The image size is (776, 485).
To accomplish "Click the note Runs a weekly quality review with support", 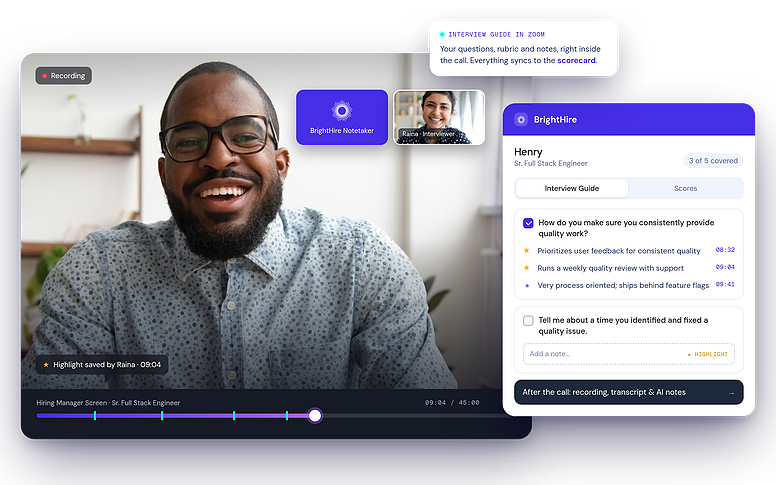I will click(x=610, y=268).
